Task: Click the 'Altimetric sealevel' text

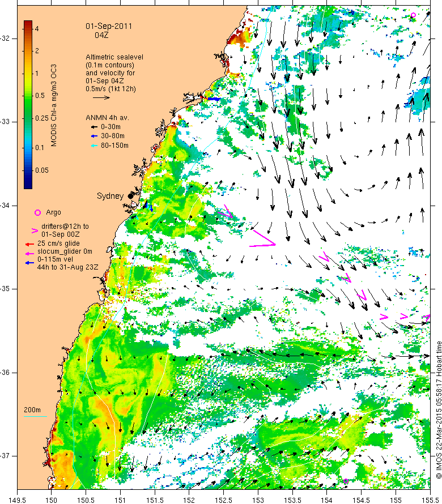Action: click(x=114, y=57)
